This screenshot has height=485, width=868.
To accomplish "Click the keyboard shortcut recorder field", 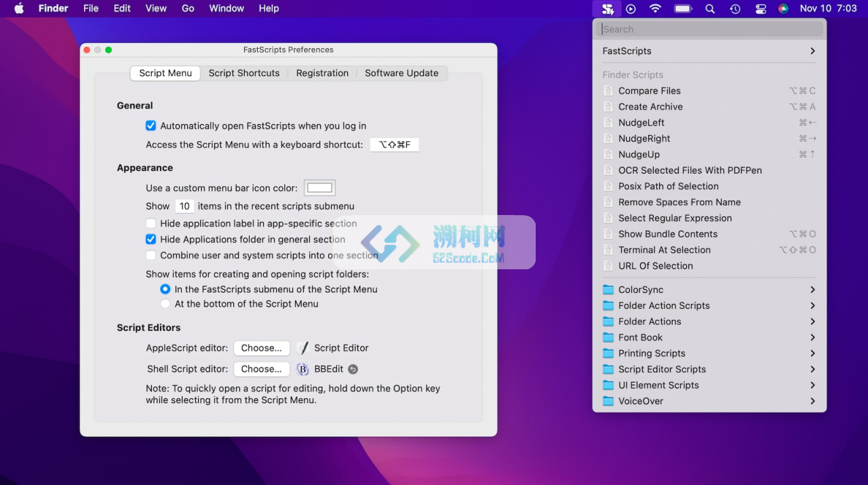I will click(x=395, y=144).
